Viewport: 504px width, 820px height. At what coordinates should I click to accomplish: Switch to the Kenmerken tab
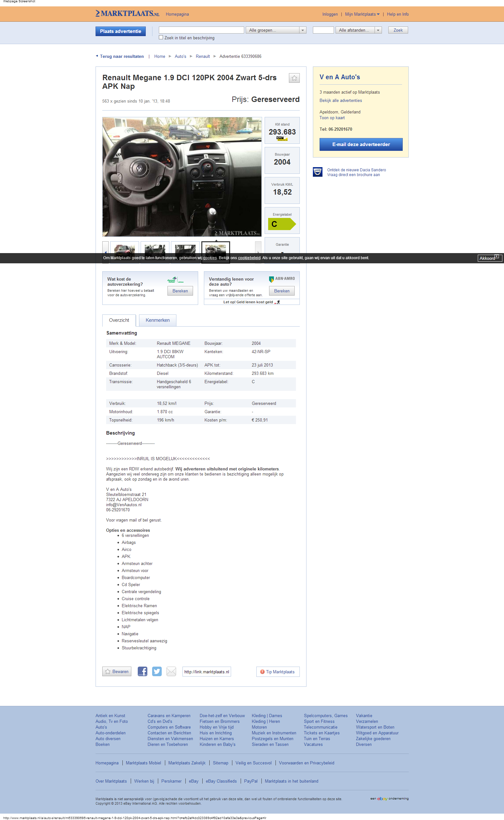point(158,320)
